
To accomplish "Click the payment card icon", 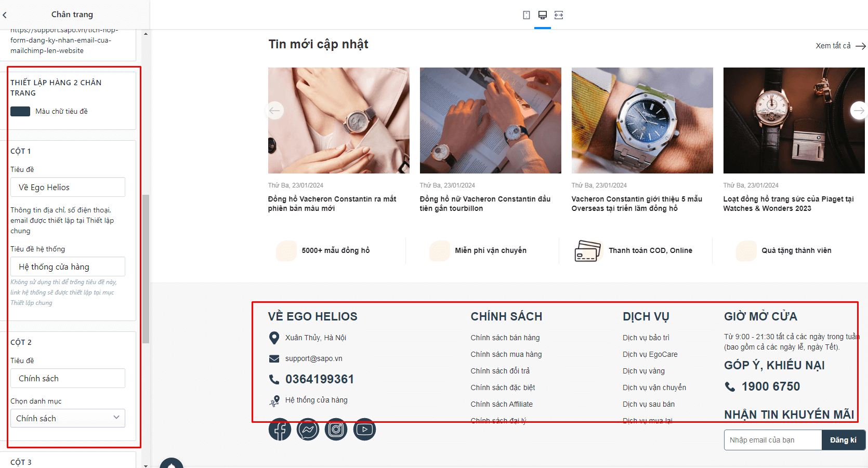I will [587, 251].
